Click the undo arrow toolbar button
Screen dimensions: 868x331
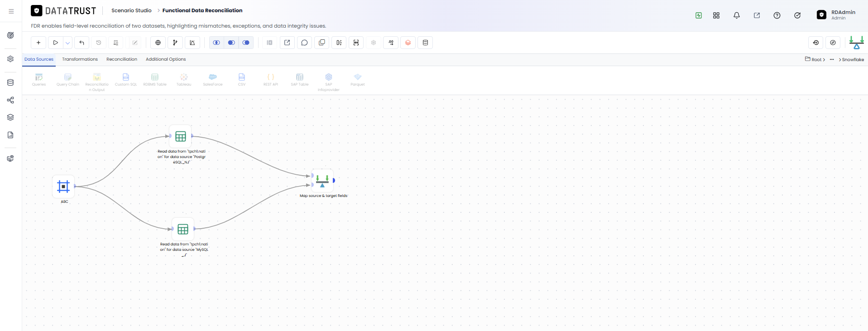[82, 43]
